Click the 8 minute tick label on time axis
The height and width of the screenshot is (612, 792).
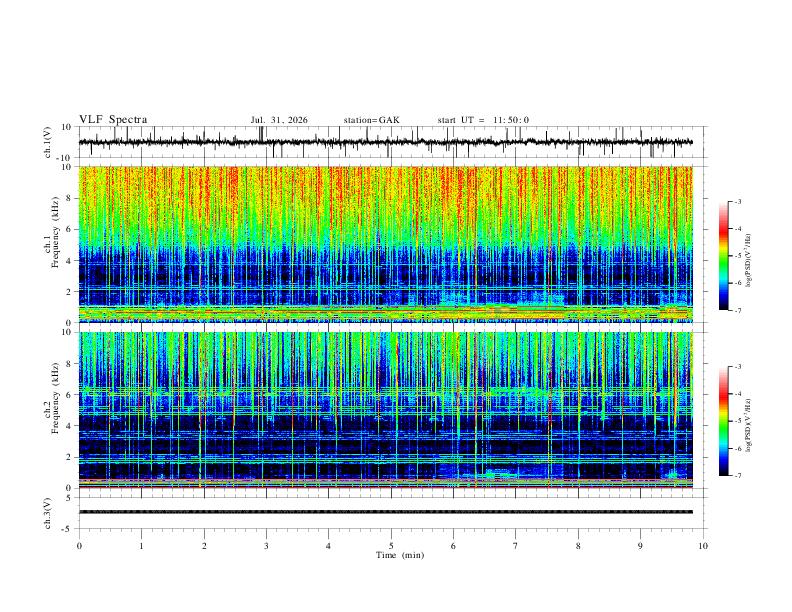tap(578, 546)
